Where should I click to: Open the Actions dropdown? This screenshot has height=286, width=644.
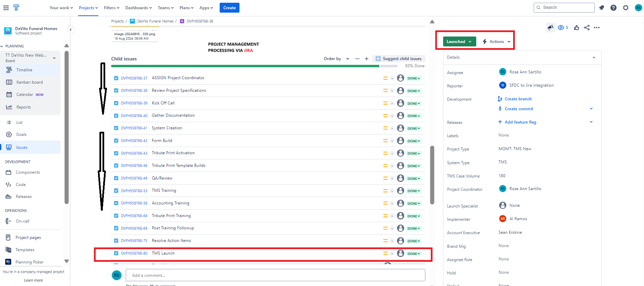[x=496, y=42]
